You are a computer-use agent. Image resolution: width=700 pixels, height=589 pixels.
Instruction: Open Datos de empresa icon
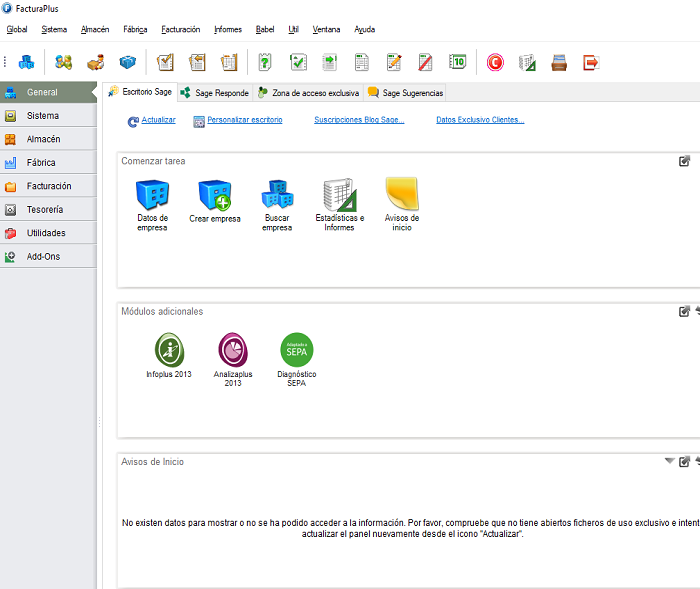(x=152, y=194)
